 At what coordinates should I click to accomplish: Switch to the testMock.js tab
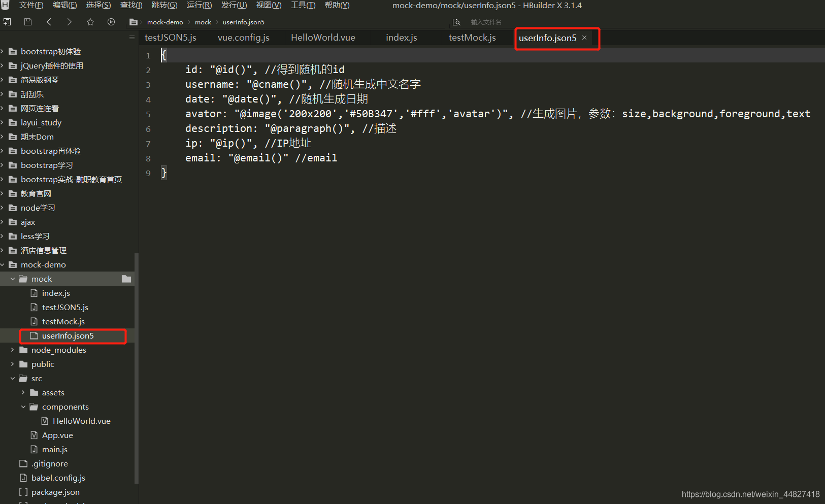click(472, 38)
